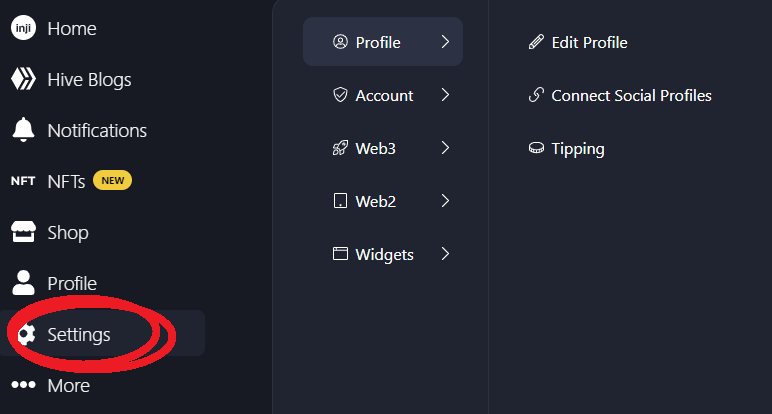This screenshot has height=414, width=772.
Task: Click the Notifications bell icon
Action: point(23,130)
